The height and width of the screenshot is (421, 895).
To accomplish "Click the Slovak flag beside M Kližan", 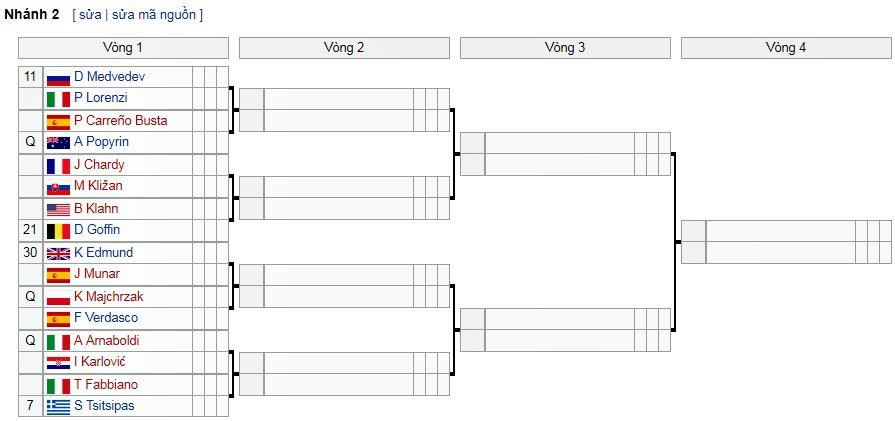I will [58, 187].
